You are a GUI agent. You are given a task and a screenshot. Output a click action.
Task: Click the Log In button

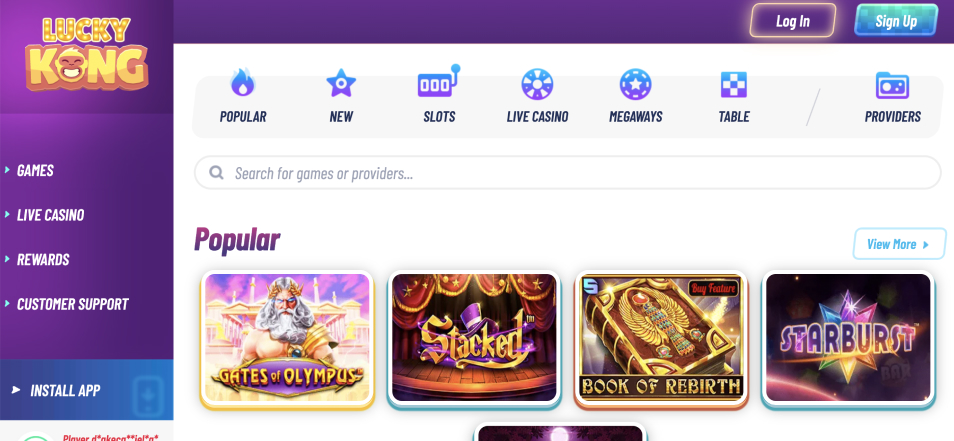[x=793, y=21]
